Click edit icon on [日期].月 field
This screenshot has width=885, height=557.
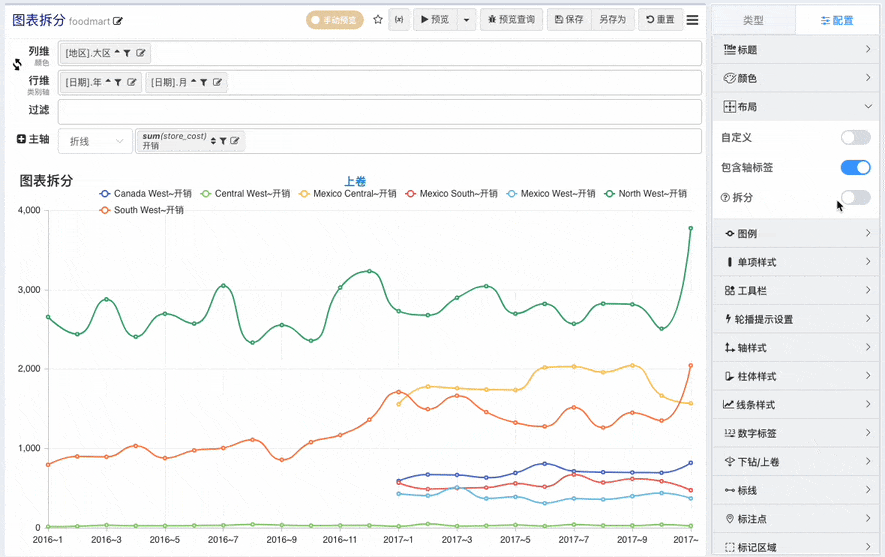tap(217, 83)
